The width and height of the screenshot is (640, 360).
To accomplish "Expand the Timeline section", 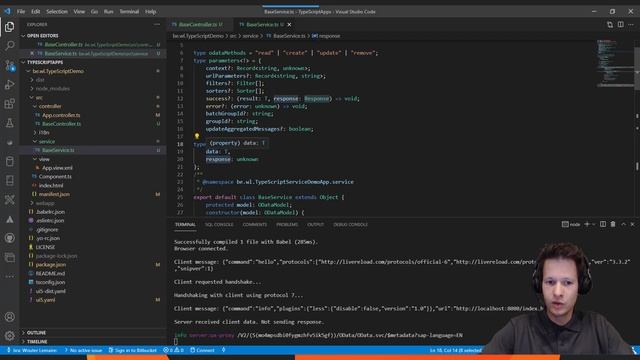I will coord(23,342).
